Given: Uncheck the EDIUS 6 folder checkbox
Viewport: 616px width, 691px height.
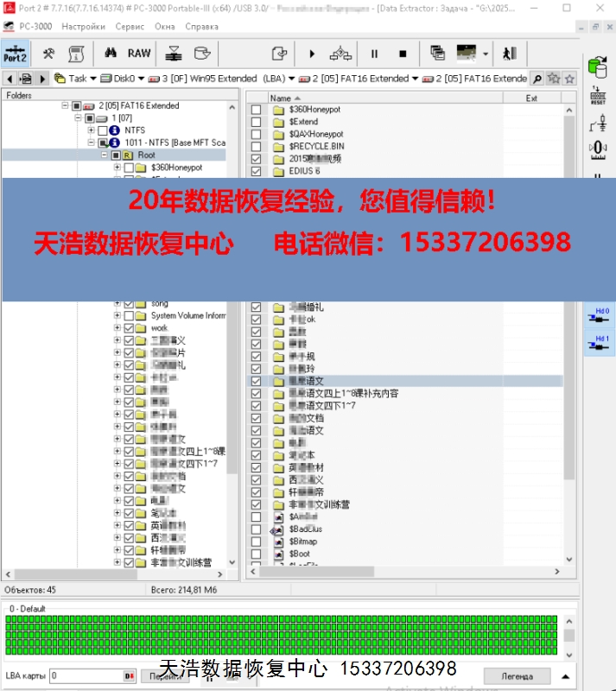Looking at the screenshot, I should pos(255,171).
